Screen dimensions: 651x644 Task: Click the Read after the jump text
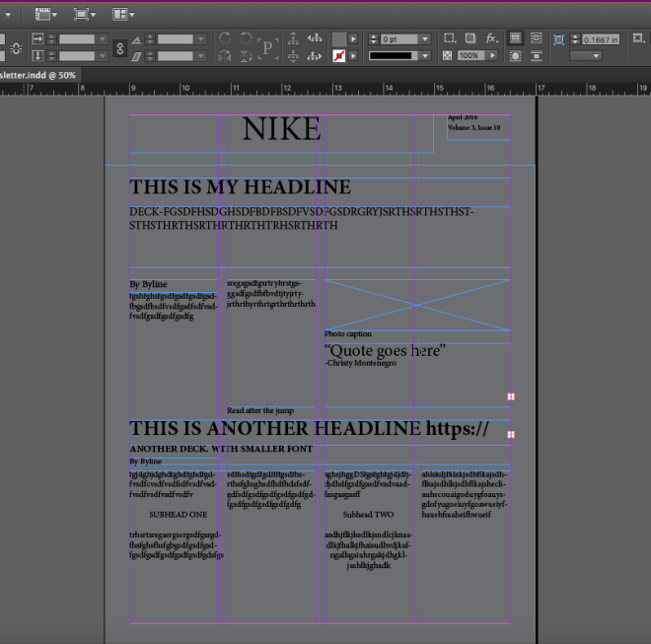click(260, 410)
